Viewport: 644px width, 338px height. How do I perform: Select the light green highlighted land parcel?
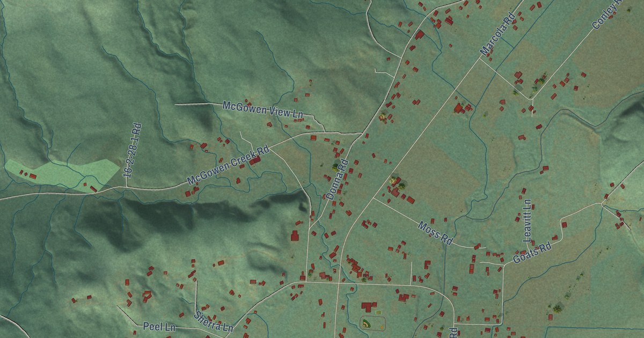[63, 175]
